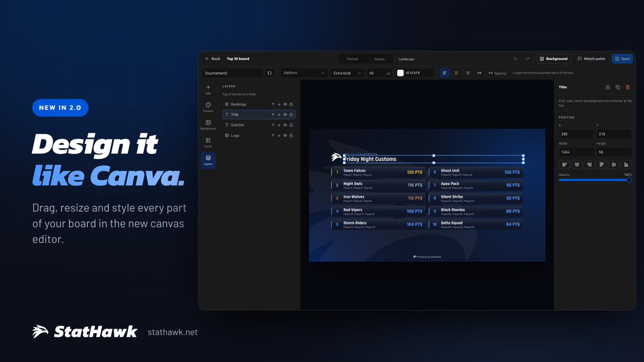Align text left in the toolbar
The height and width of the screenshot is (362, 644).
click(445, 73)
